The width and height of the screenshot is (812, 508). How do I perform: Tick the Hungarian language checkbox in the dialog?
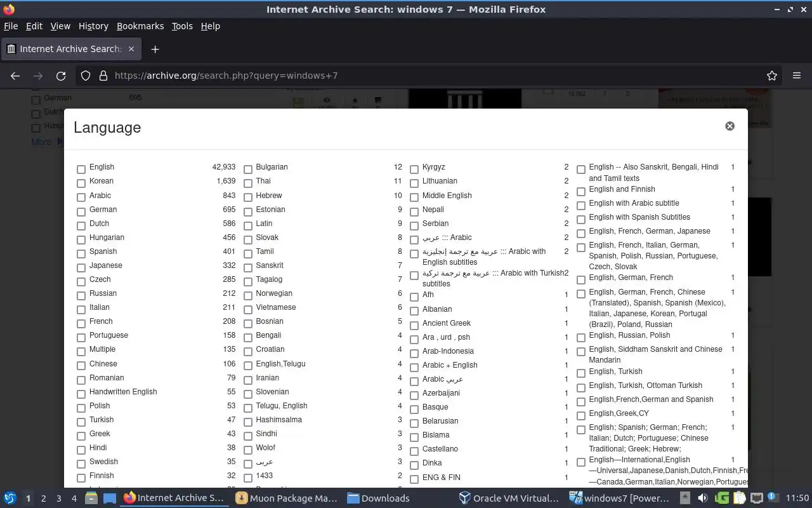(81, 239)
